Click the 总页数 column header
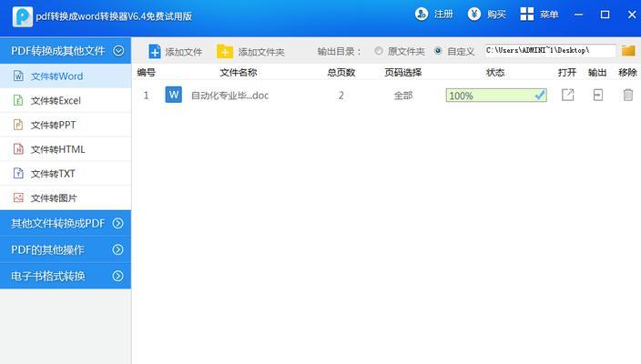 341,72
